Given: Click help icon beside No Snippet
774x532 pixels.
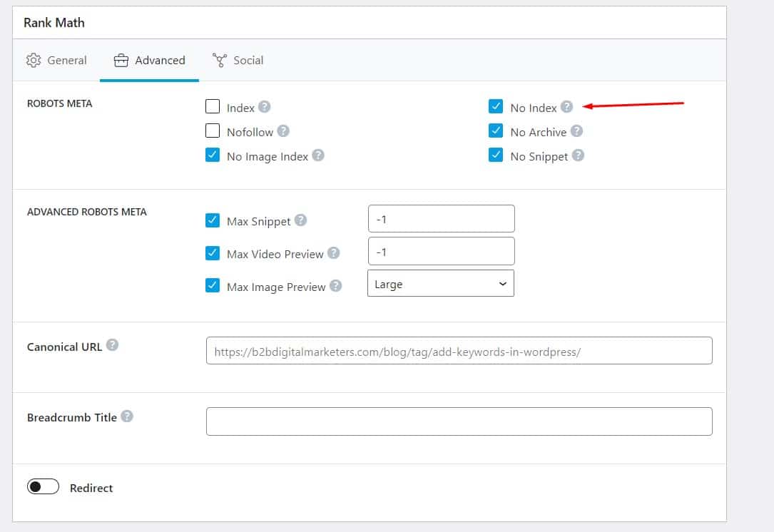Looking at the screenshot, I should pos(578,155).
